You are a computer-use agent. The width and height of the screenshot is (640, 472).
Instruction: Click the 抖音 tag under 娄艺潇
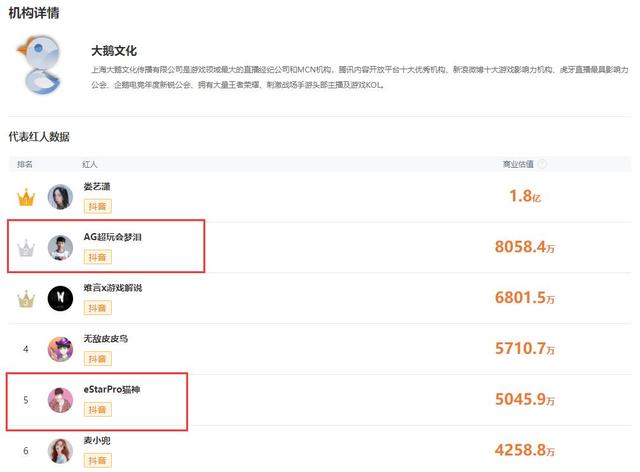97,206
